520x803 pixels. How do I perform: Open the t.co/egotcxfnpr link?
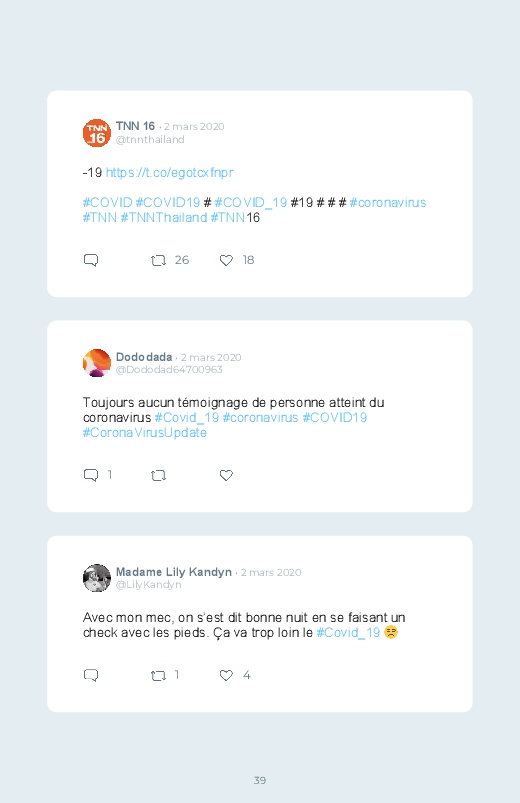170,173
